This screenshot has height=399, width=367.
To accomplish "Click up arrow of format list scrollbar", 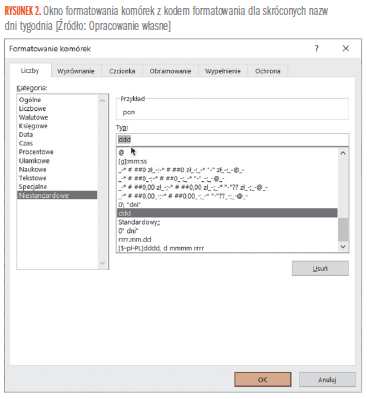I will (x=343, y=153).
